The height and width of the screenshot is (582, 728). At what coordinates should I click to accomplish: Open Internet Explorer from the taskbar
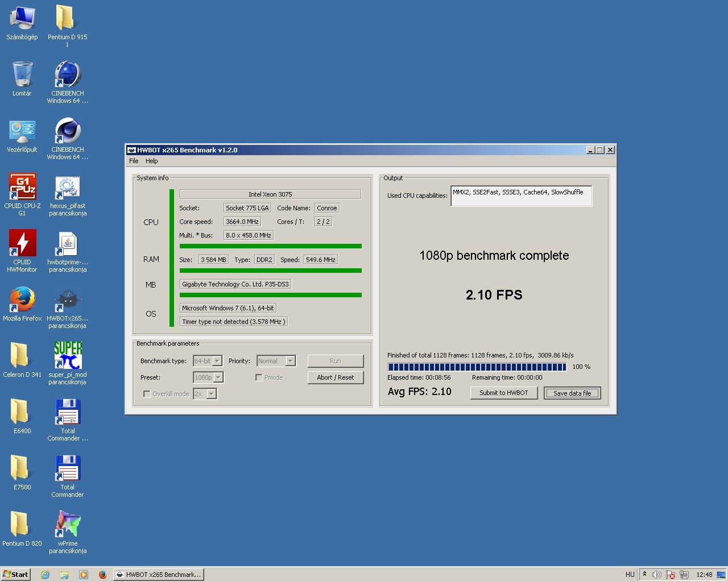[x=45, y=575]
